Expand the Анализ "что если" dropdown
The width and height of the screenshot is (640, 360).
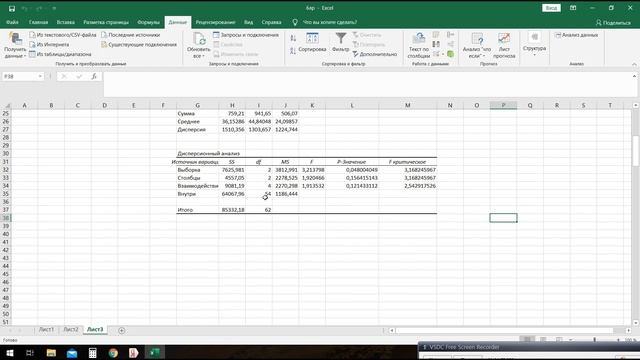(x=477, y=46)
